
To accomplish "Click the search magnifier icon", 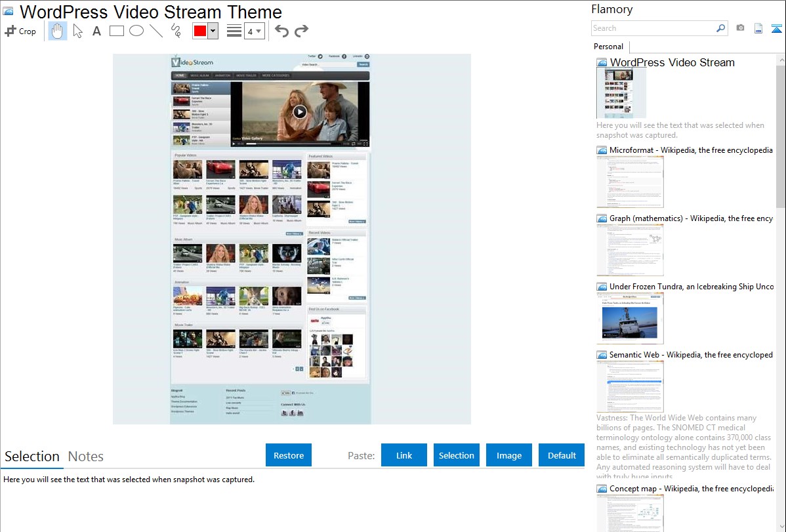I will point(721,28).
